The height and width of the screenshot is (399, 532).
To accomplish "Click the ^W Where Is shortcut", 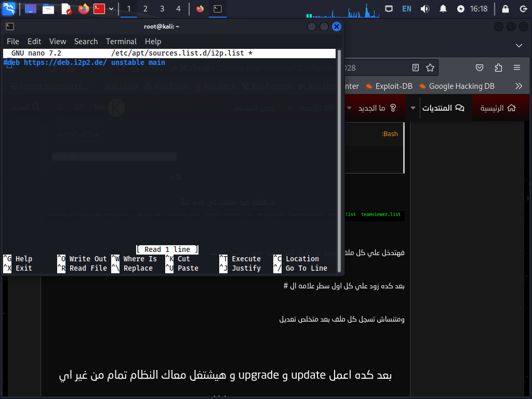I will tap(134, 259).
